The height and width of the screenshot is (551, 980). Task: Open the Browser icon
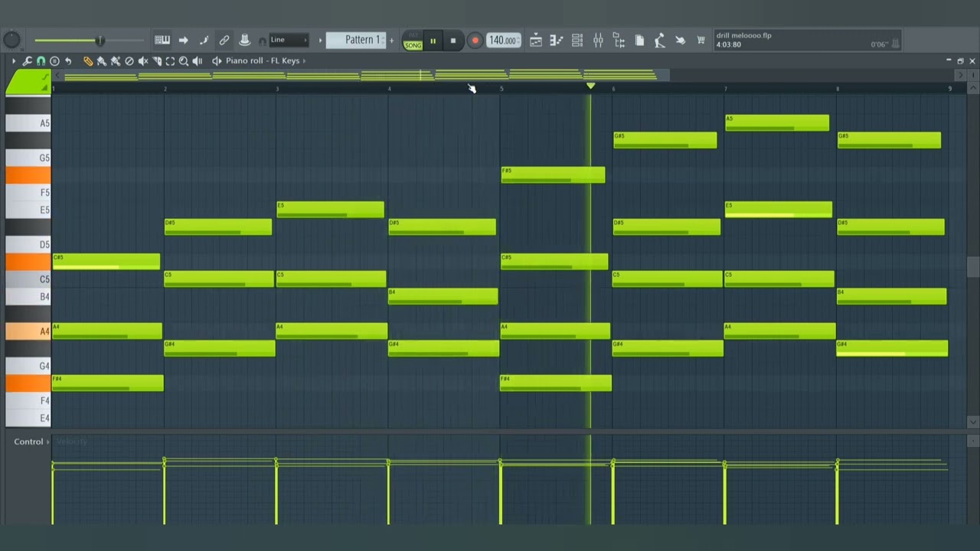click(x=619, y=41)
